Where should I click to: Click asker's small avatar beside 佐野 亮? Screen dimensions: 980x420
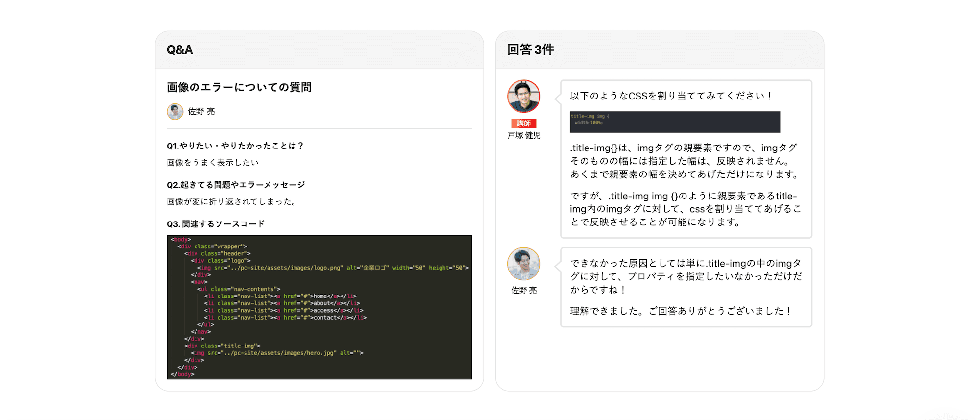[175, 111]
